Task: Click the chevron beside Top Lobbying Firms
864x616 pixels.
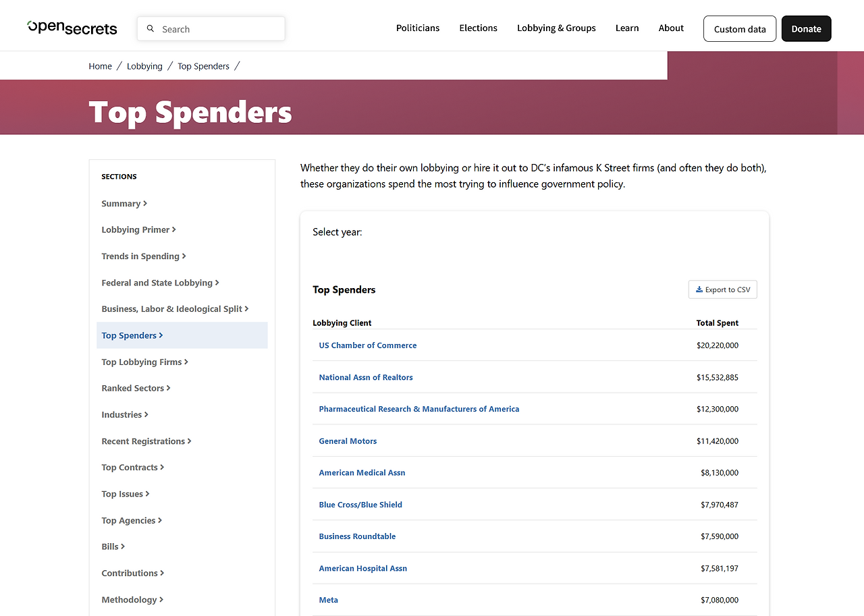Action: pyautogui.click(x=186, y=362)
